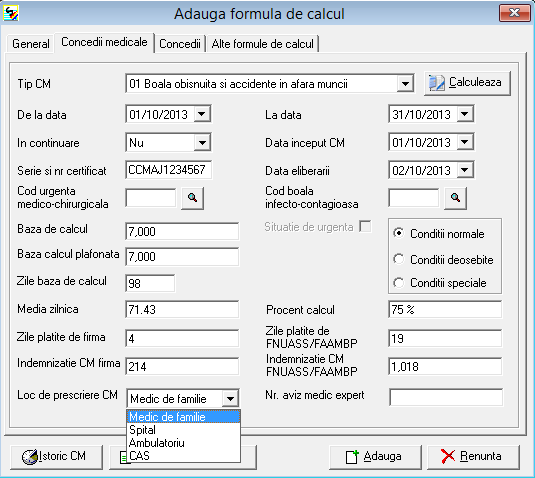Click the application icon in the title bar
Screen dimensions: 535x478
point(11,13)
